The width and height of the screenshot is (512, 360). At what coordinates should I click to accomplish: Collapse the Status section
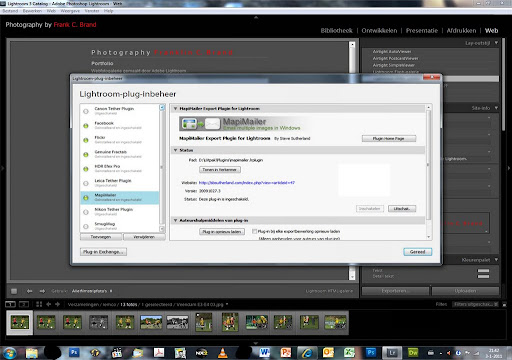175,150
